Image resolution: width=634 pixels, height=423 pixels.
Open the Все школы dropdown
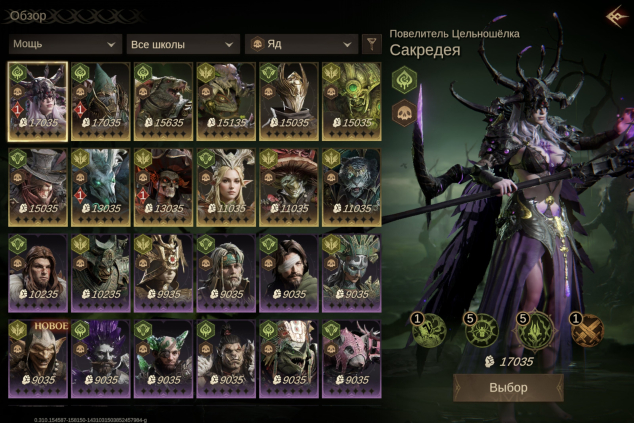click(x=183, y=44)
